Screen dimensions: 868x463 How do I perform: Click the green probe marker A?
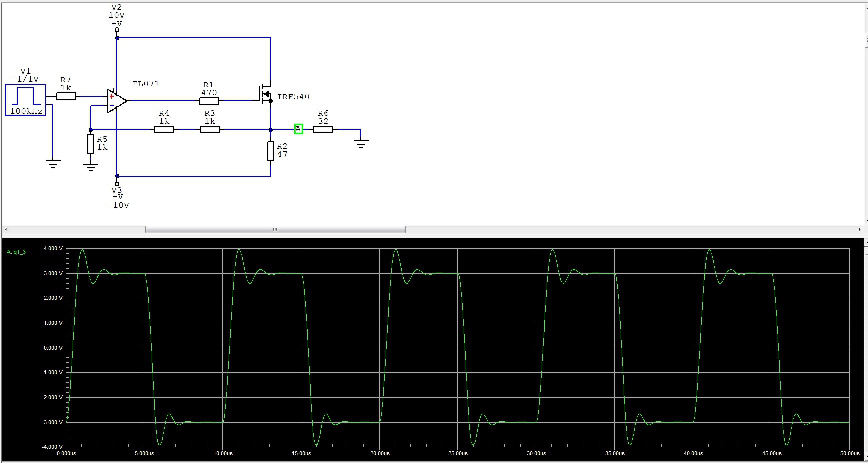click(x=299, y=129)
